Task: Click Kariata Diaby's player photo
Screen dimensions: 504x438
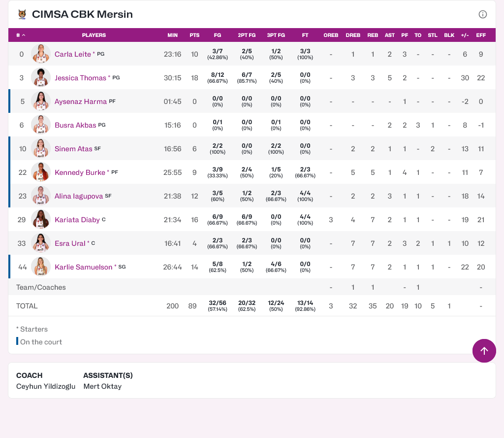Action: [41, 219]
